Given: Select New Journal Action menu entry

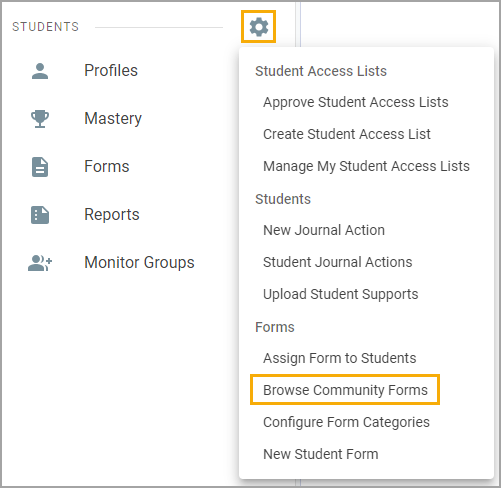Looking at the screenshot, I should (324, 230).
